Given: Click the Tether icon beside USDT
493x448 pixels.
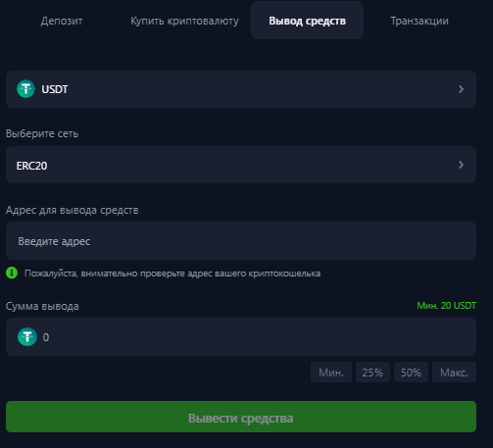Looking at the screenshot, I should (25, 89).
